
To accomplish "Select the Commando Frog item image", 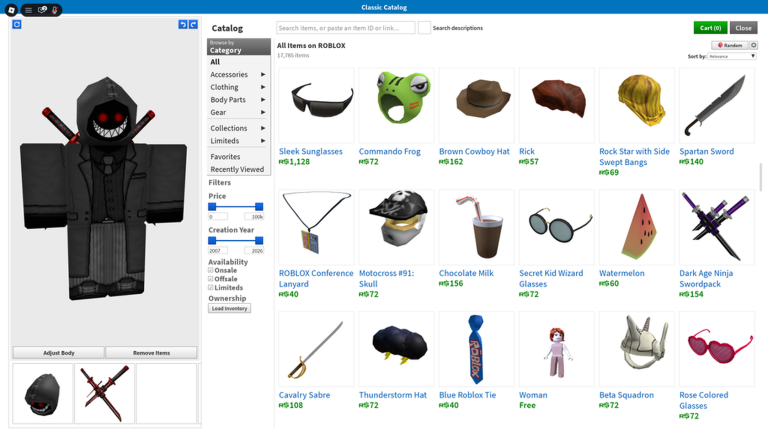I will 397,105.
